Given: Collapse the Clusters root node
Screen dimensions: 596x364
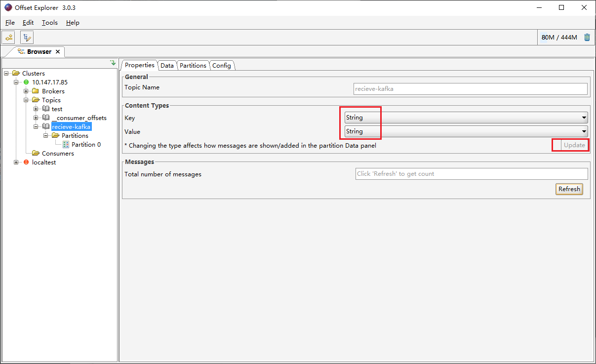Looking at the screenshot, I should click(x=6, y=74).
